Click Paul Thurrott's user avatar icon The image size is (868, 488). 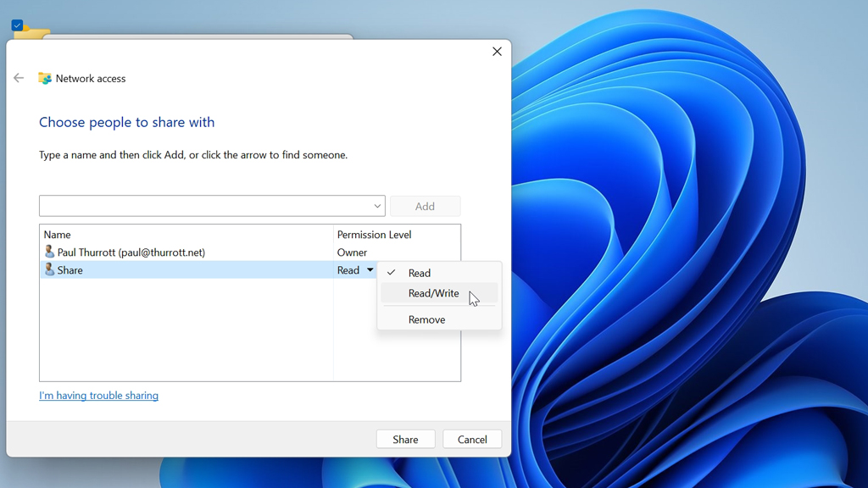[x=49, y=252]
